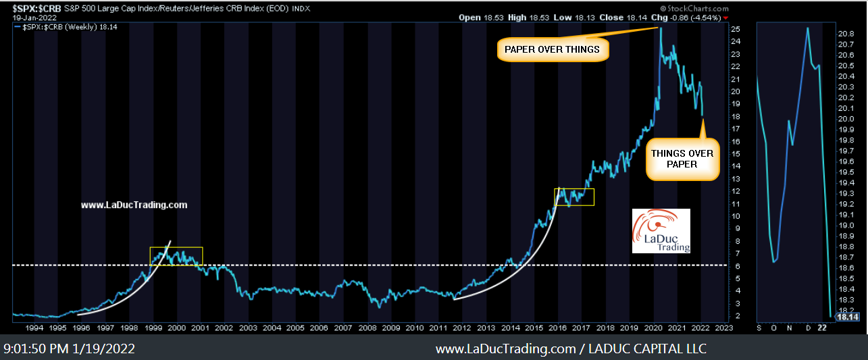Viewport: 868px width, 360px height.
Task: Click the PAPER OVER THINGS callout
Action: click(553, 49)
